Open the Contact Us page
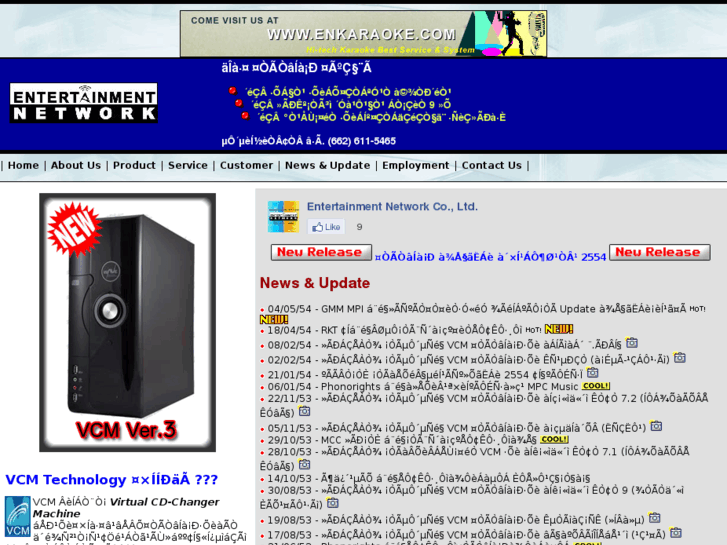The height and width of the screenshot is (545, 727). [491, 165]
